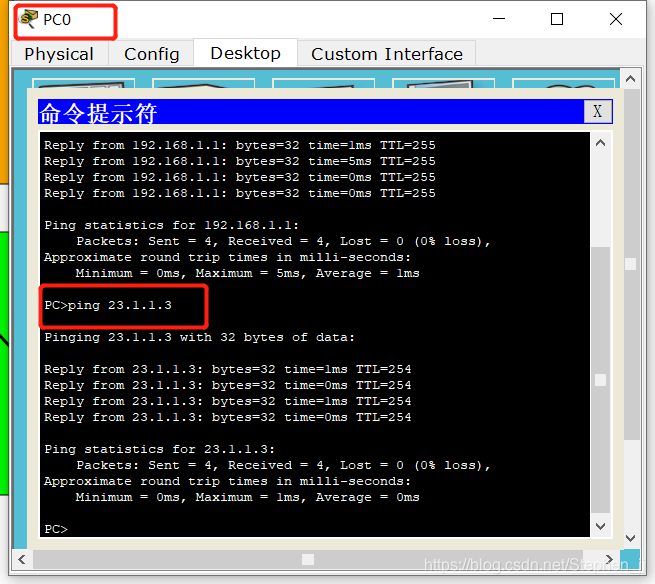655x584 pixels.
Task: Click 'Pinging 23.1.1.3 with 32 bytes' line
Action: (199, 337)
